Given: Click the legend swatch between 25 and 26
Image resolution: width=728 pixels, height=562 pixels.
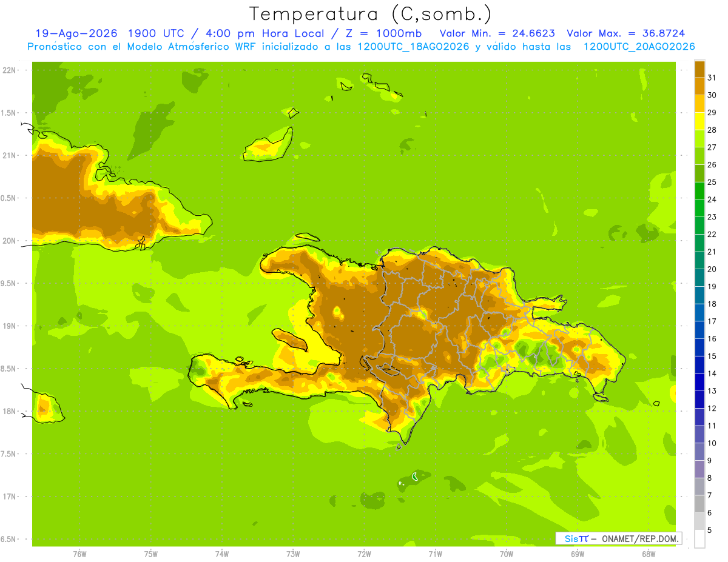Looking at the screenshot, I should coord(699,173).
